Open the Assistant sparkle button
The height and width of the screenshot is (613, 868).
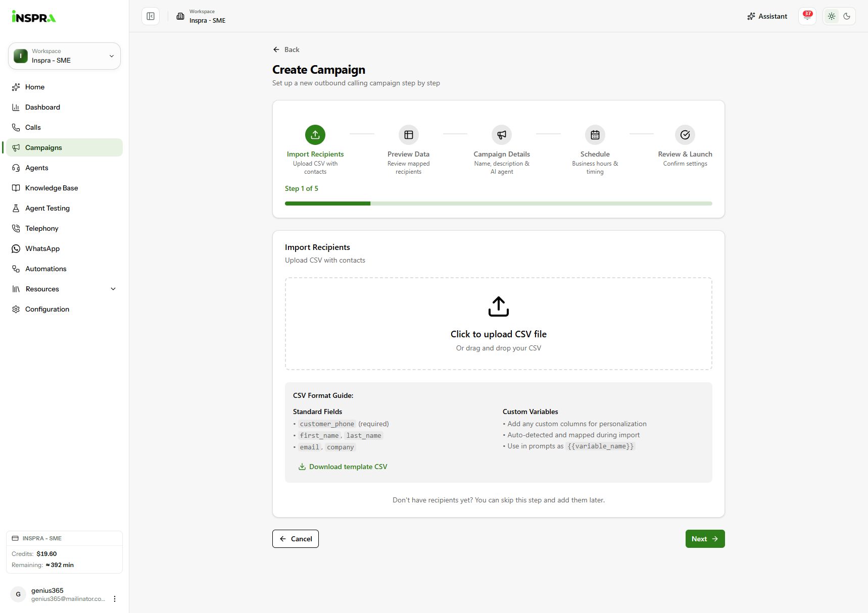point(767,16)
